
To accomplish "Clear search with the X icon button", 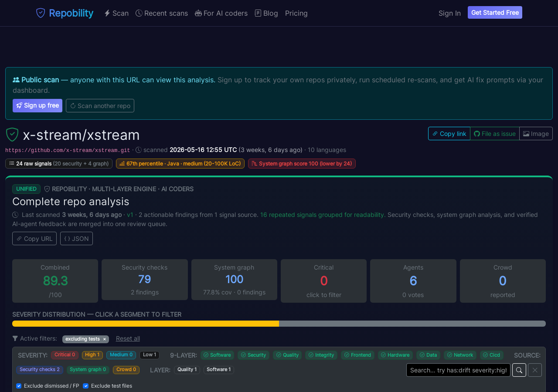I will coord(535,370).
